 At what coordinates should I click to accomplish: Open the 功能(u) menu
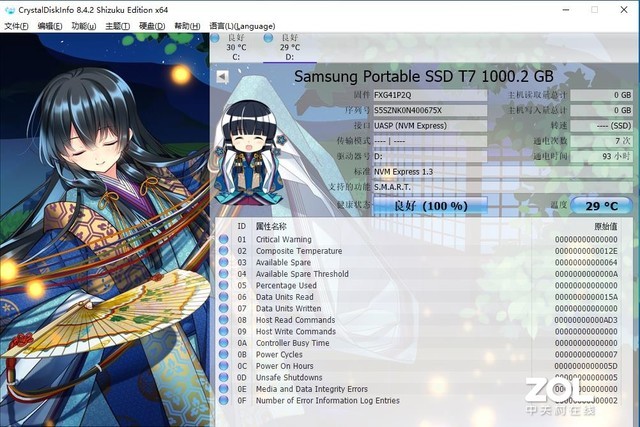coord(84,26)
